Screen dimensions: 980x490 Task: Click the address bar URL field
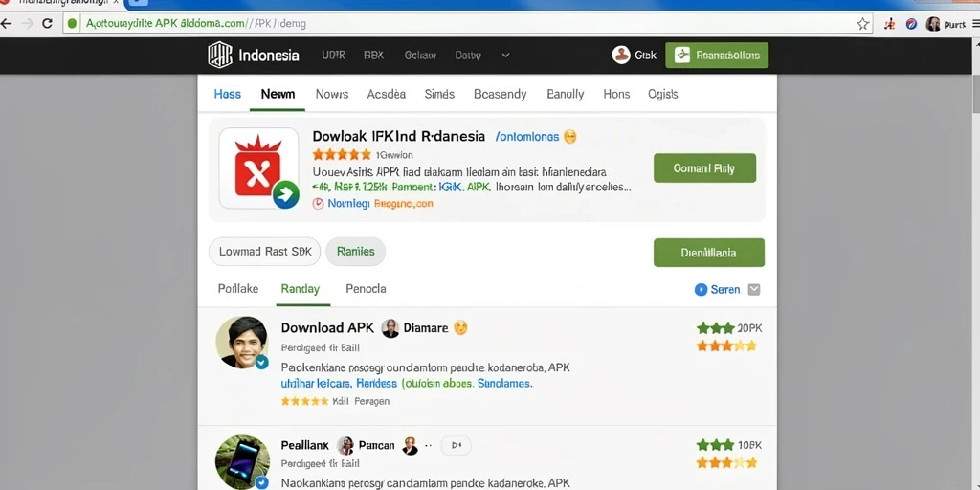coord(460,24)
